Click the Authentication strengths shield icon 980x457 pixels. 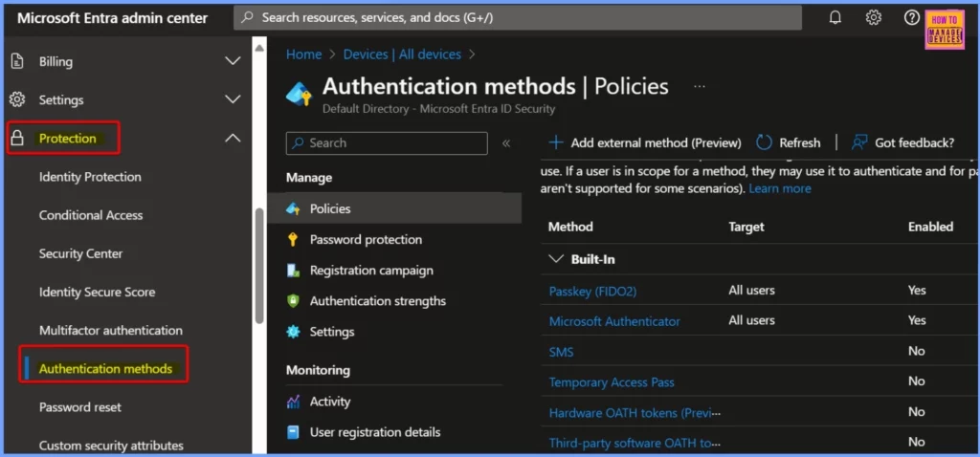click(x=293, y=301)
